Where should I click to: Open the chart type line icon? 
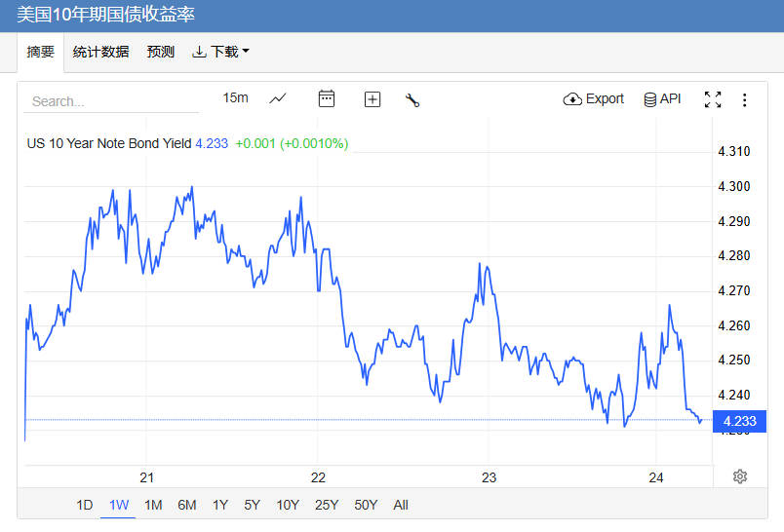(278, 98)
